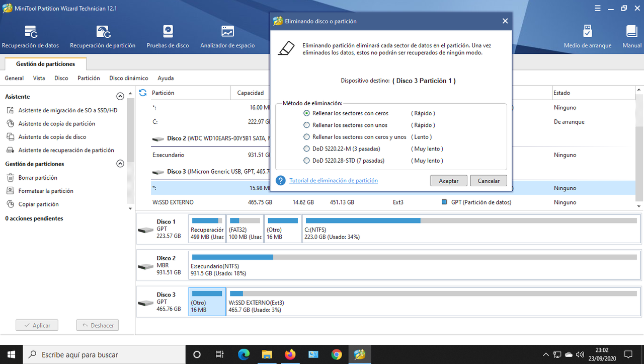Open Task View in taskbar

(220, 354)
